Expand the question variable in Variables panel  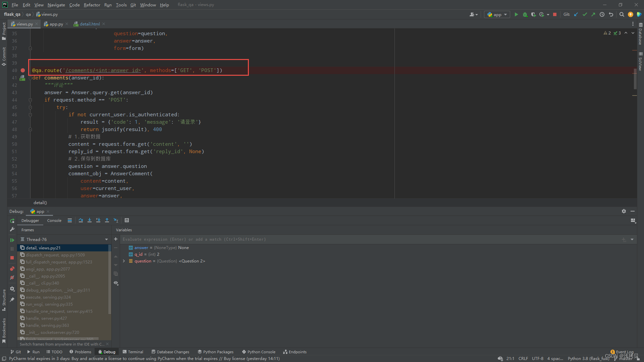click(x=124, y=261)
